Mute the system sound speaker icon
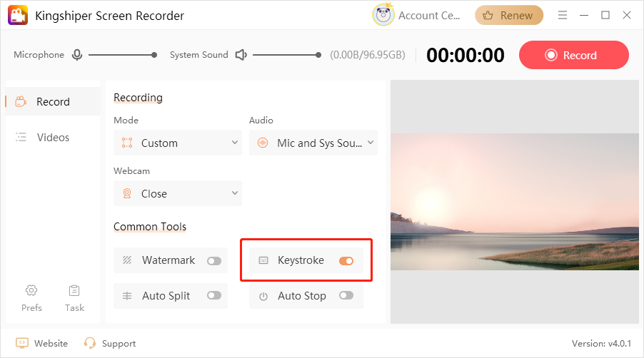The height and width of the screenshot is (358, 644). (241, 54)
